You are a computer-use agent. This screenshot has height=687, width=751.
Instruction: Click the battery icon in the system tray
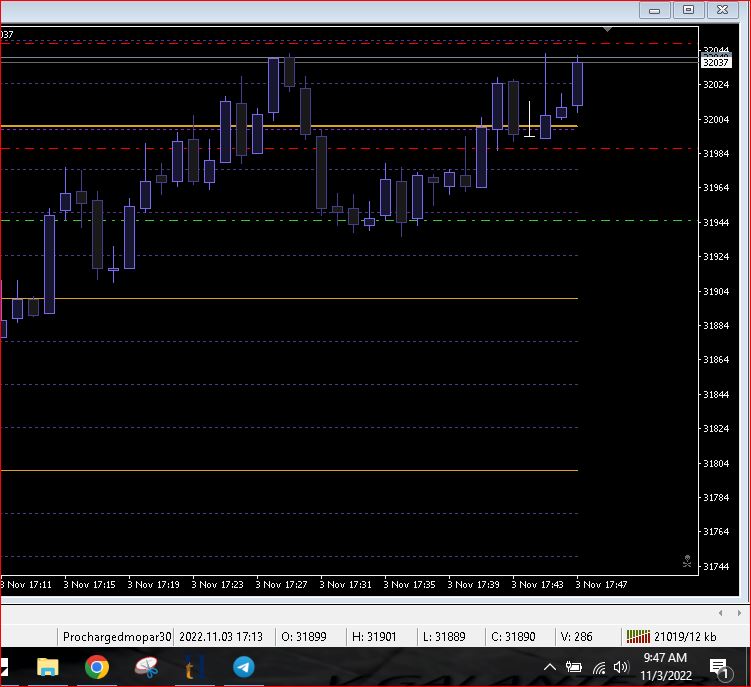(574, 667)
